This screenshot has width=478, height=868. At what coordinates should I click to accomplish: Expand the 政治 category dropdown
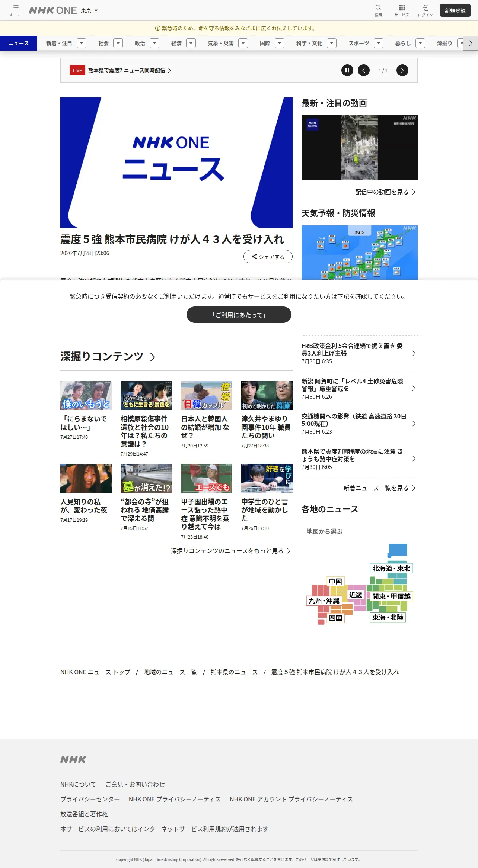[154, 43]
